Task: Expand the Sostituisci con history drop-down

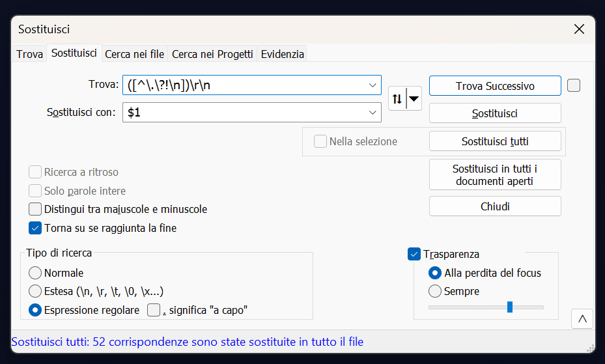Action: tap(373, 112)
